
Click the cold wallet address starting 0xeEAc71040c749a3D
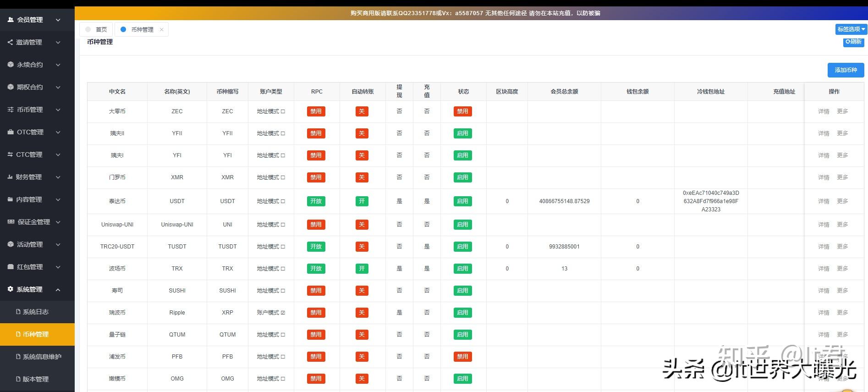pos(711,201)
